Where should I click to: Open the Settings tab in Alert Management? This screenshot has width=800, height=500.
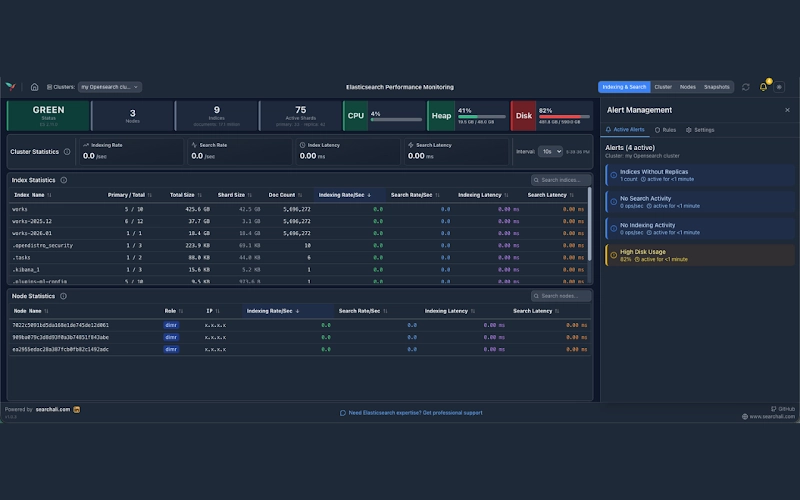pyautogui.click(x=700, y=130)
